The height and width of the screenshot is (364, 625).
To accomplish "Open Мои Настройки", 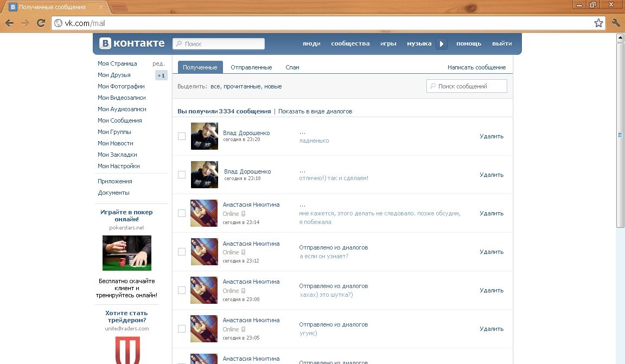I will [119, 166].
